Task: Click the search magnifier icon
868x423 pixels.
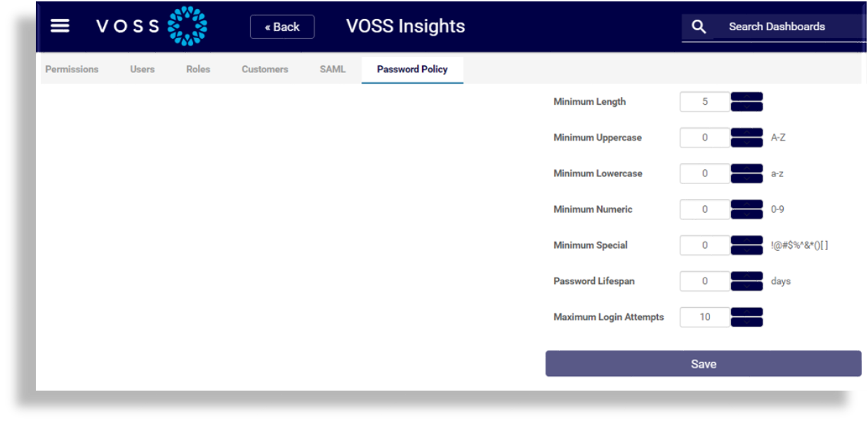Action: click(699, 25)
